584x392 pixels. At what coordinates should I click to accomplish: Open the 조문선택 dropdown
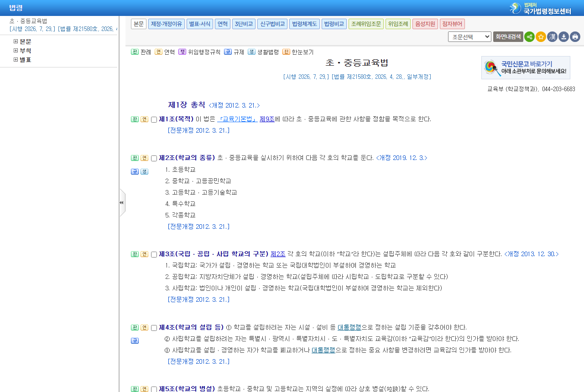click(x=469, y=37)
